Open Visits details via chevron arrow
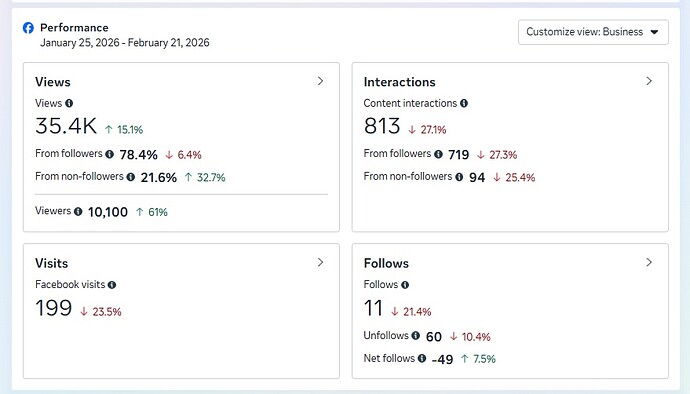The height and width of the screenshot is (394, 690). click(320, 262)
